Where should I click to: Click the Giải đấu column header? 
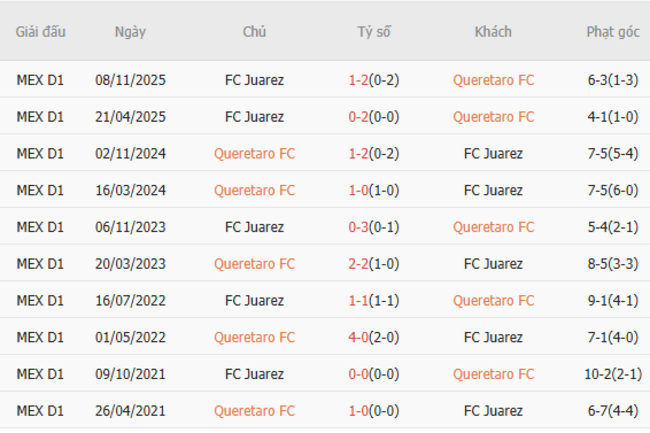pos(40,32)
